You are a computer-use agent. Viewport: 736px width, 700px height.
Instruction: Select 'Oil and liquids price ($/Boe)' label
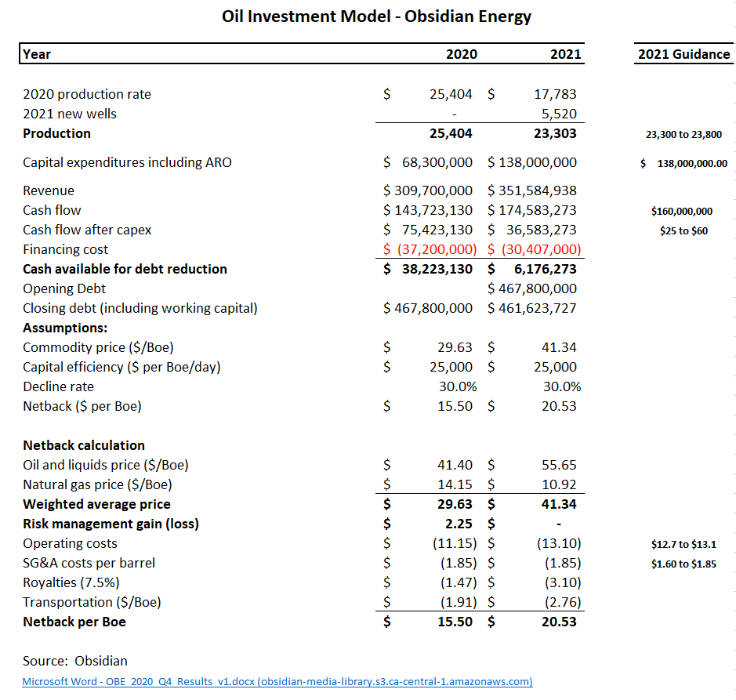click(x=106, y=466)
